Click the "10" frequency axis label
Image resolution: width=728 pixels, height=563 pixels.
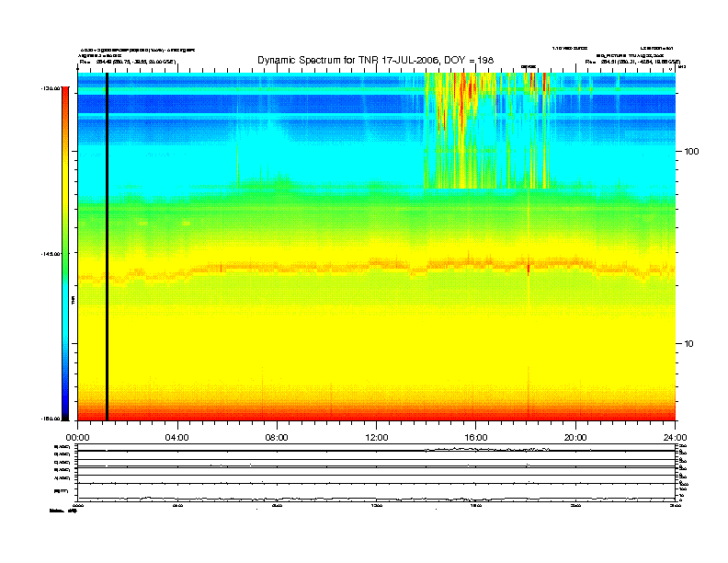[x=688, y=344]
